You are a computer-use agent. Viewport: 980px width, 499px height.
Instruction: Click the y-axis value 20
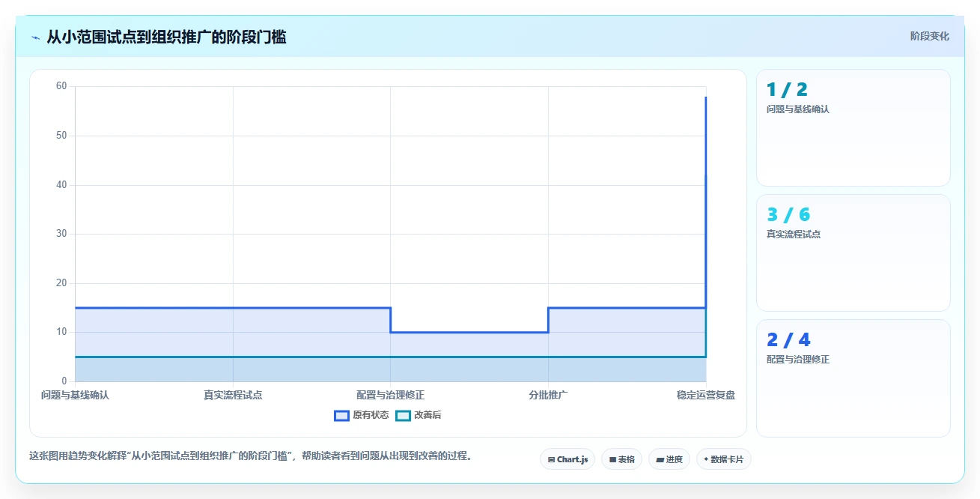(x=61, y=283)
